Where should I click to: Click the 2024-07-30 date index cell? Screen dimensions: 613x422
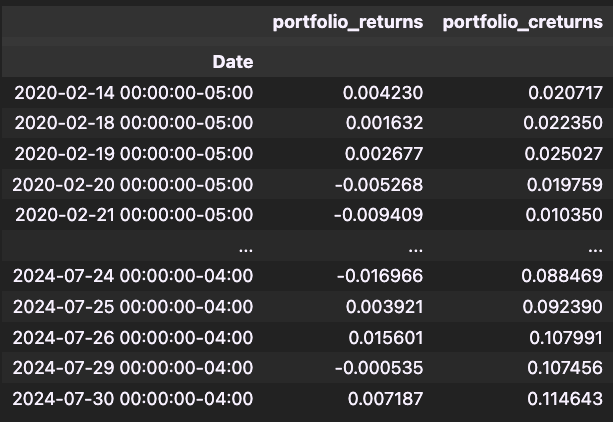point(134,398)
